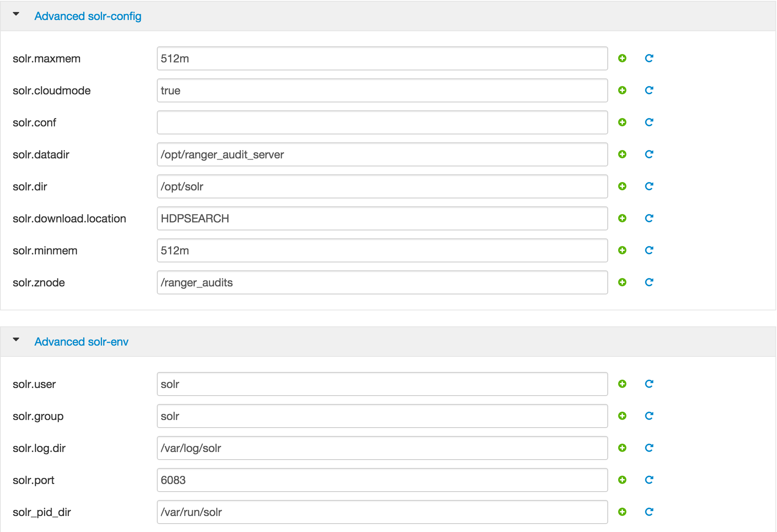Collapse Advanced solr-config section arrow

[x=16, y=14]
